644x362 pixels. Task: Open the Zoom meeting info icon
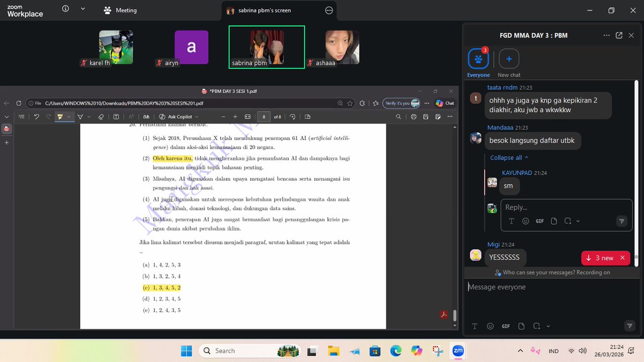point(65,9)
